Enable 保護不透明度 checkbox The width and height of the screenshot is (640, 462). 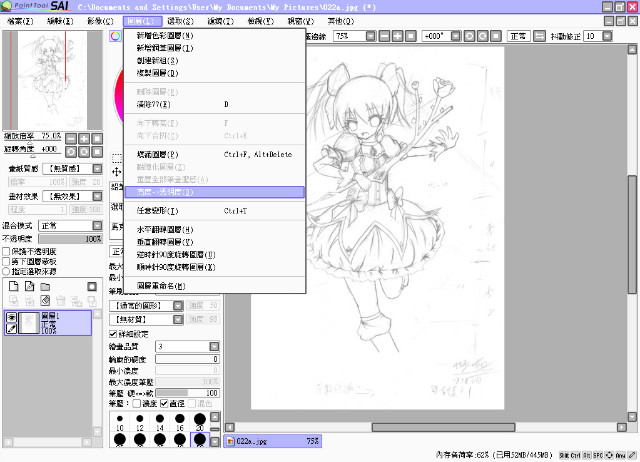point(6,251)
